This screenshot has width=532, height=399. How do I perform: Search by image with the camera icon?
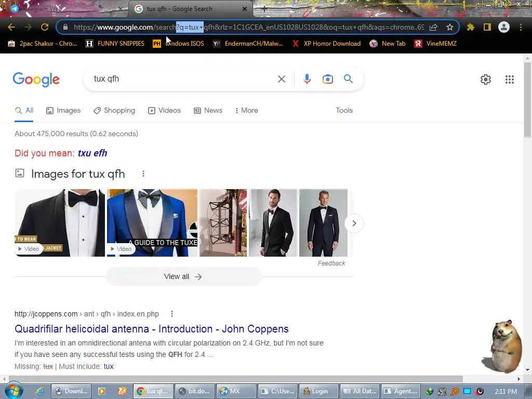pyautogui.click(x=327, y=79)
